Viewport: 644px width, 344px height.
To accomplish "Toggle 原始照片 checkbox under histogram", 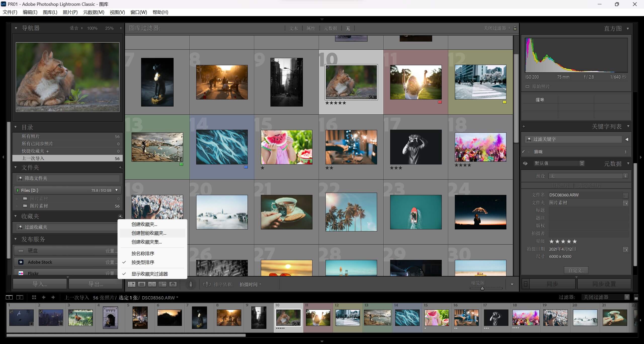I will pos(528,87).
